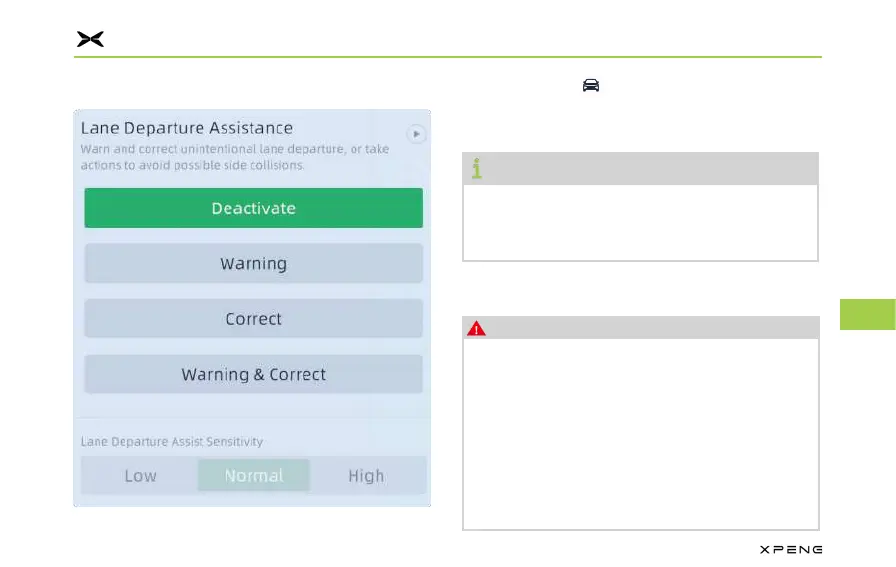Click the 'Lane Departure Assistance' title

tap(187, 128)
